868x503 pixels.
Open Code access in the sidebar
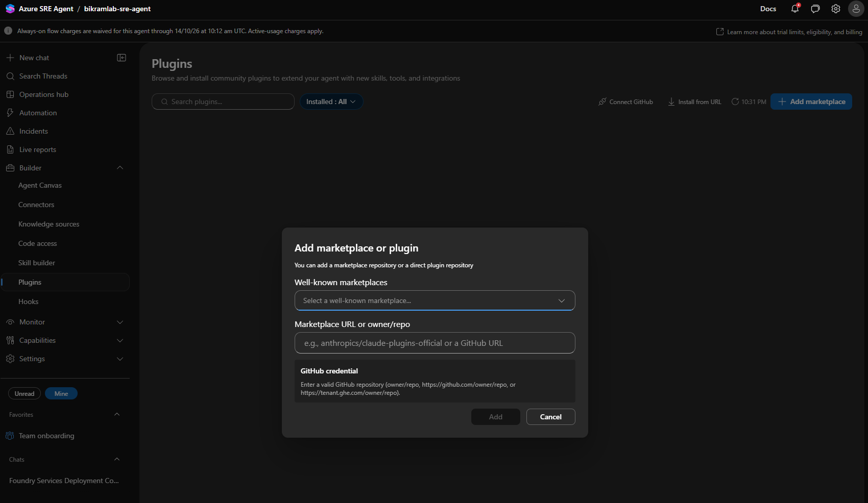(38, 243)
